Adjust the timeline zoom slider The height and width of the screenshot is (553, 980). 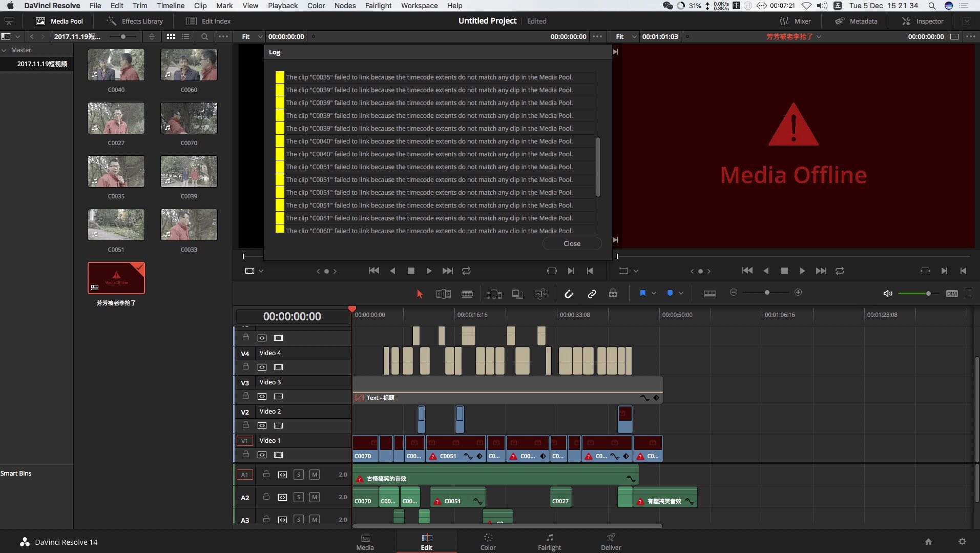[x=766, y=293]
